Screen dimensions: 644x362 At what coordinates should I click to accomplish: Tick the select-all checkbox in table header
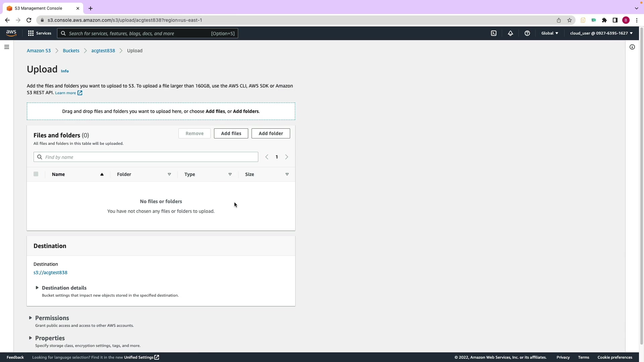(x=36, y=174)
